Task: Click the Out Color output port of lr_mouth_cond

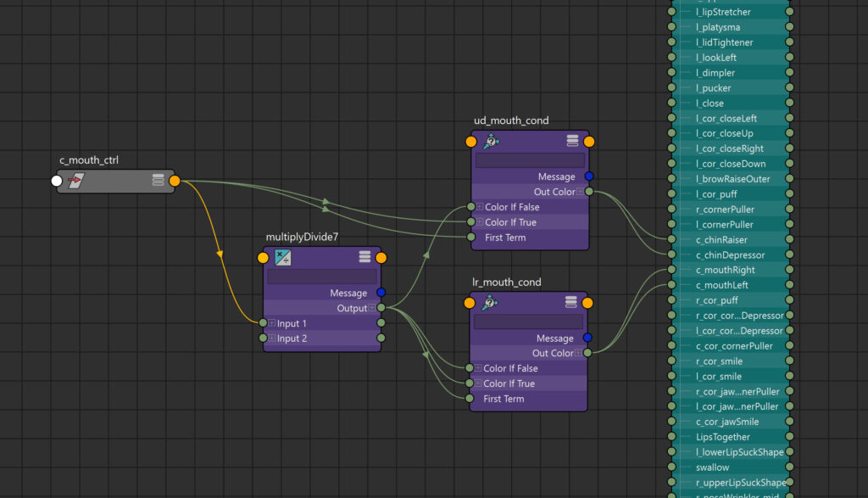Action: 587,353
